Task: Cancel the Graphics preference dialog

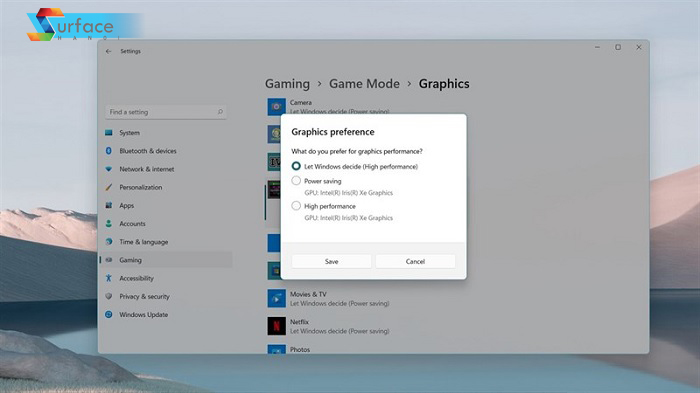Action: coord(415,261)
